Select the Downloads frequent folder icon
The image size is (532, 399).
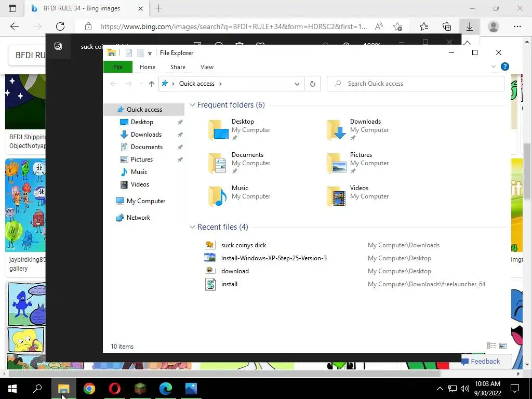(x=337, y=130)
